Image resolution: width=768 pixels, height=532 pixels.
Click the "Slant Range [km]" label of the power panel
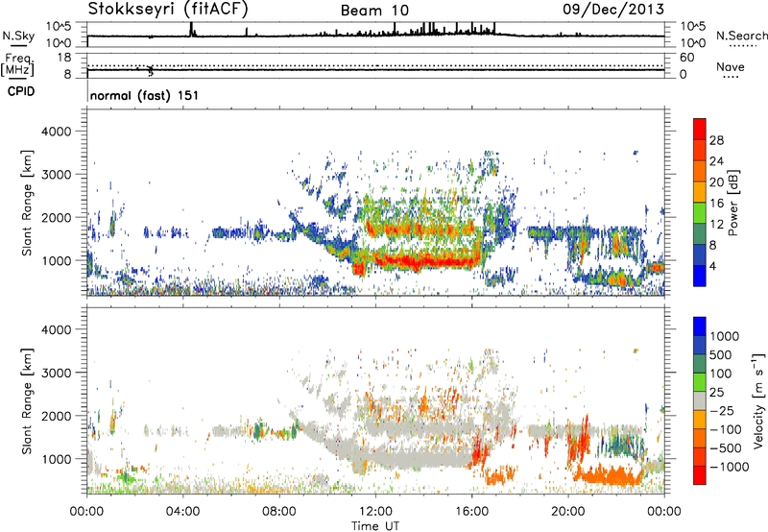27,203
